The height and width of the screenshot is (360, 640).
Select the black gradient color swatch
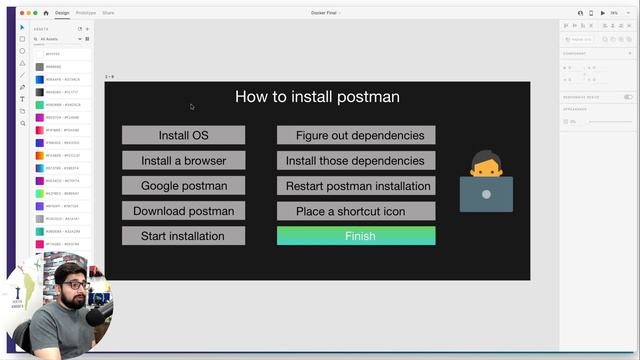tap(40, 92)
